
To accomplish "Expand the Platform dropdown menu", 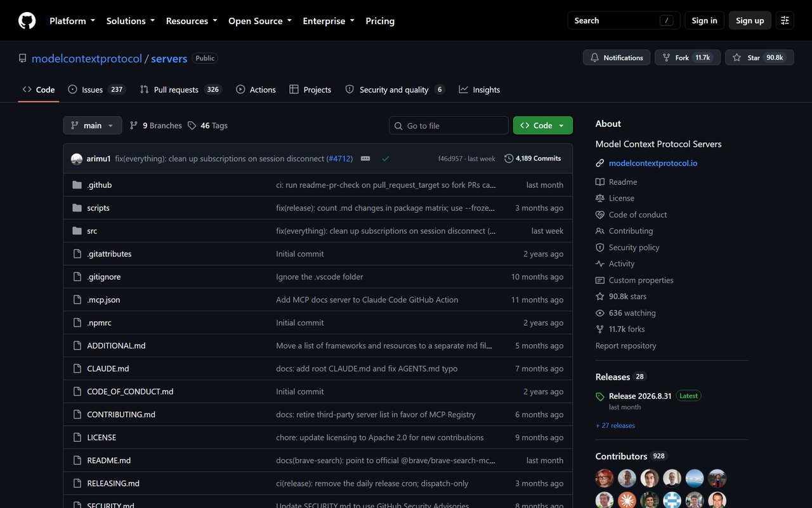I will [x=72, y=21].
